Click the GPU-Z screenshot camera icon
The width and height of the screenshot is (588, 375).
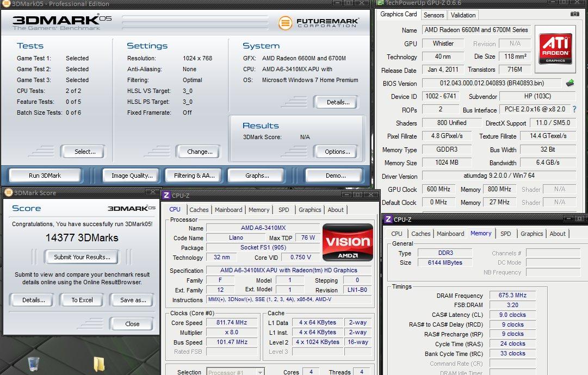click(x=574, y=14)
